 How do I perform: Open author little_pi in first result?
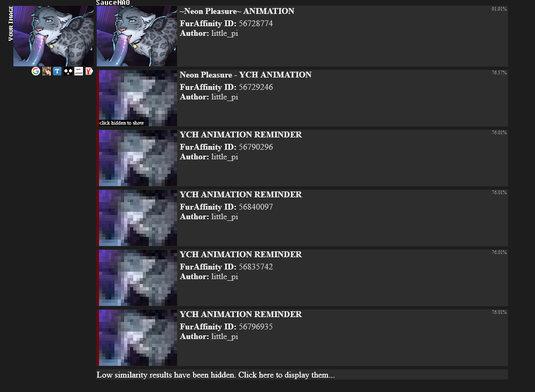225,34
